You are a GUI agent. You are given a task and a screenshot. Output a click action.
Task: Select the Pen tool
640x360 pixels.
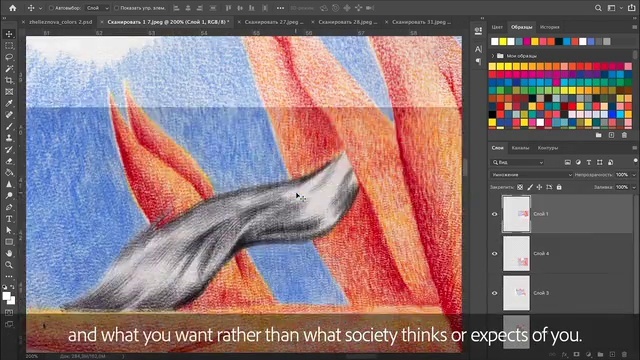coord(9,207)
